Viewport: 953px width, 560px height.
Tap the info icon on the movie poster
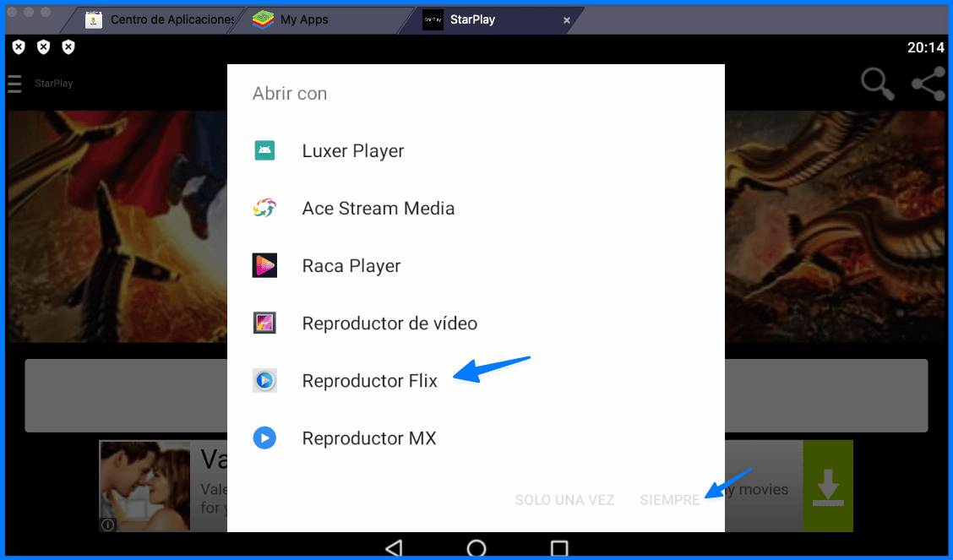(x=108, y=525)
